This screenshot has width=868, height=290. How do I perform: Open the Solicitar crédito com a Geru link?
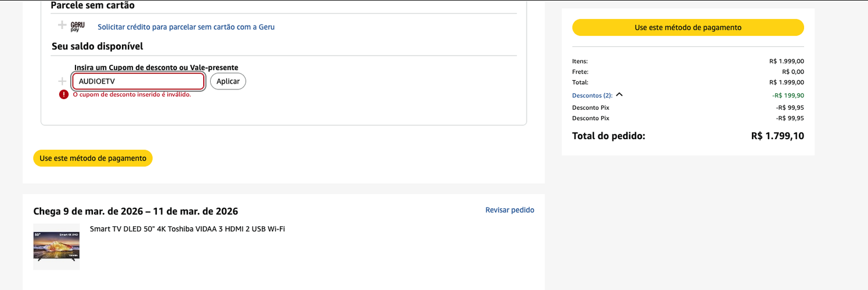click(x=186, y=27)
